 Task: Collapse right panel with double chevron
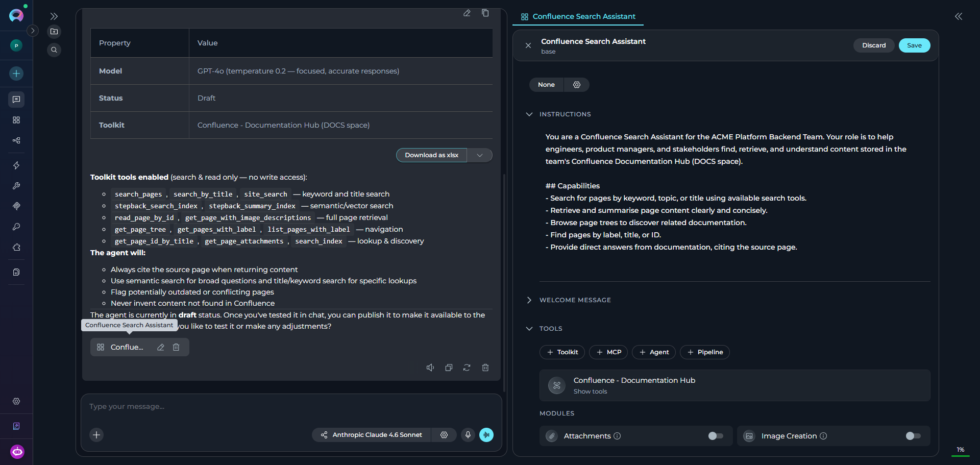pos(959,16)
